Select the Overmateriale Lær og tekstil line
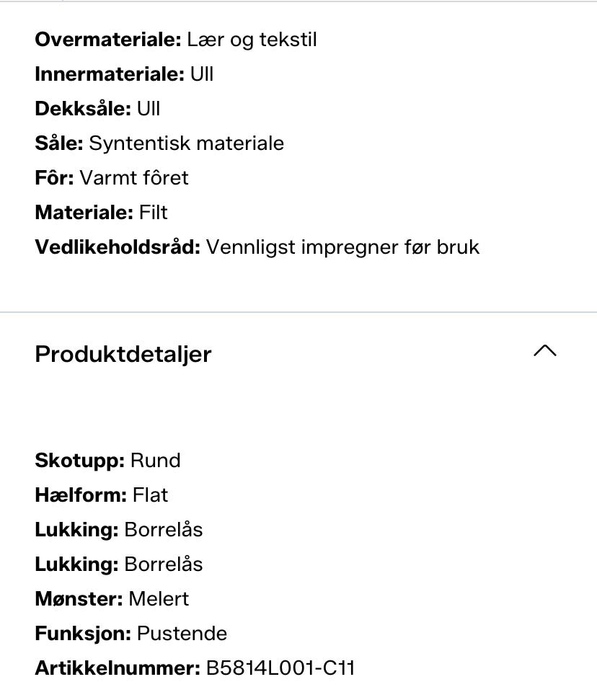 (176, 40)
